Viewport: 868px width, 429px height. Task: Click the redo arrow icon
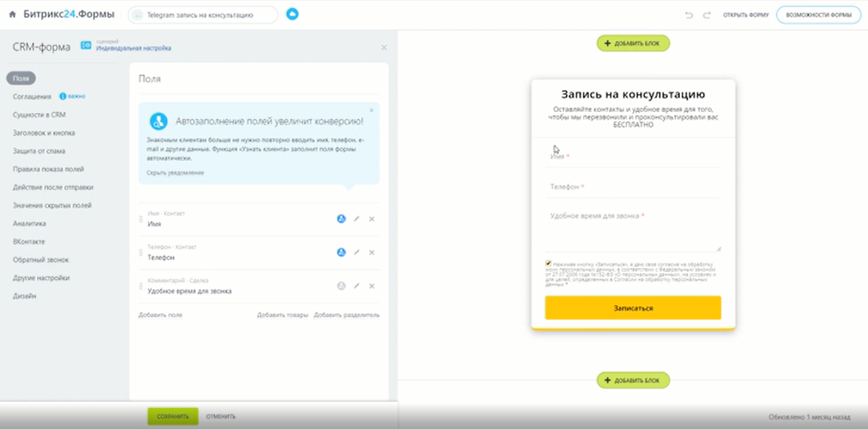(x=707, y=15)
